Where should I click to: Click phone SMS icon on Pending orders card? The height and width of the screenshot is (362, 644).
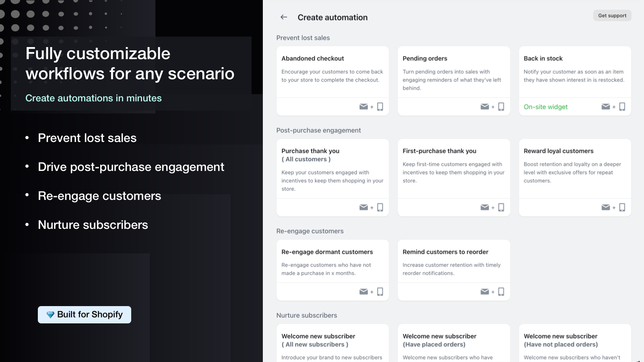(x=501, y=107)
